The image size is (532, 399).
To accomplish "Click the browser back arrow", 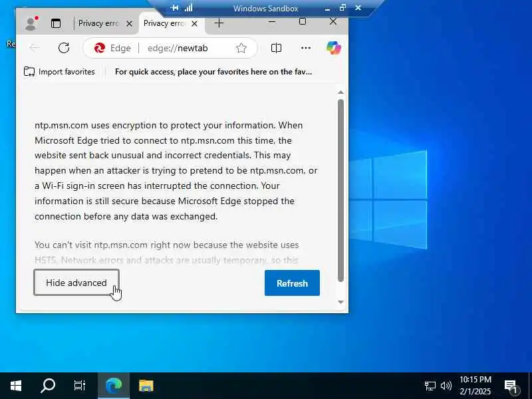I will click(x=35, y=48).
